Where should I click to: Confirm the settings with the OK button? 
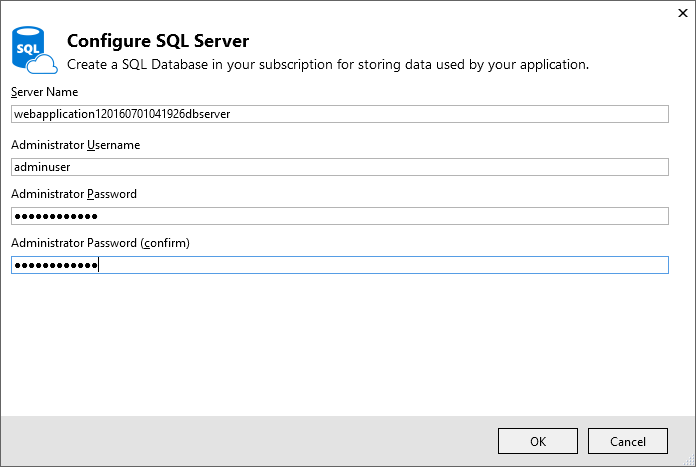tap(538, 441)
